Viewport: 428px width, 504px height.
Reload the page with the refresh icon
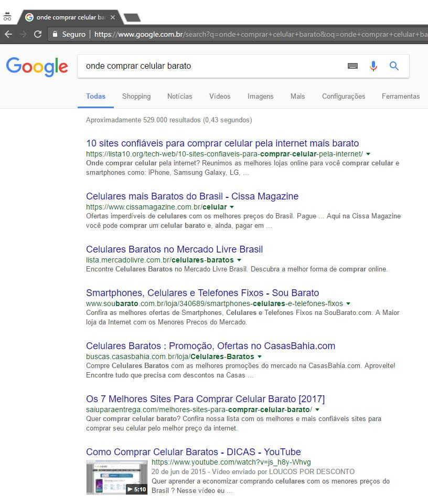(38, 34)
